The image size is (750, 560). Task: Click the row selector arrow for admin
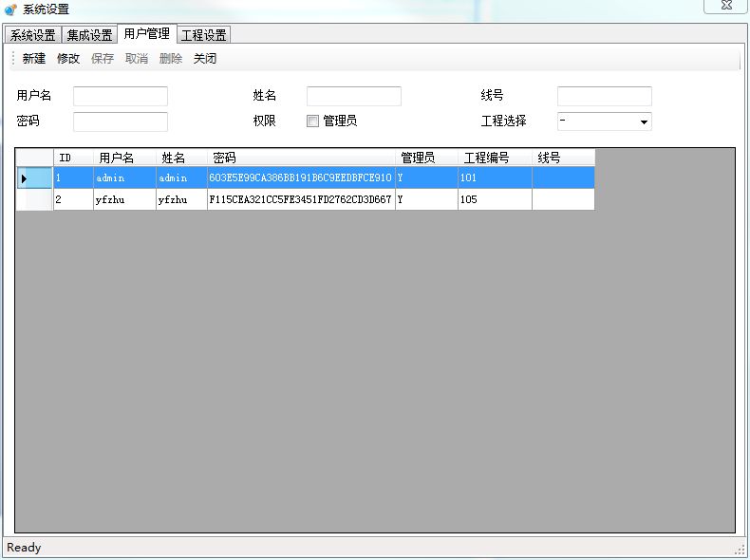[25, 178]
